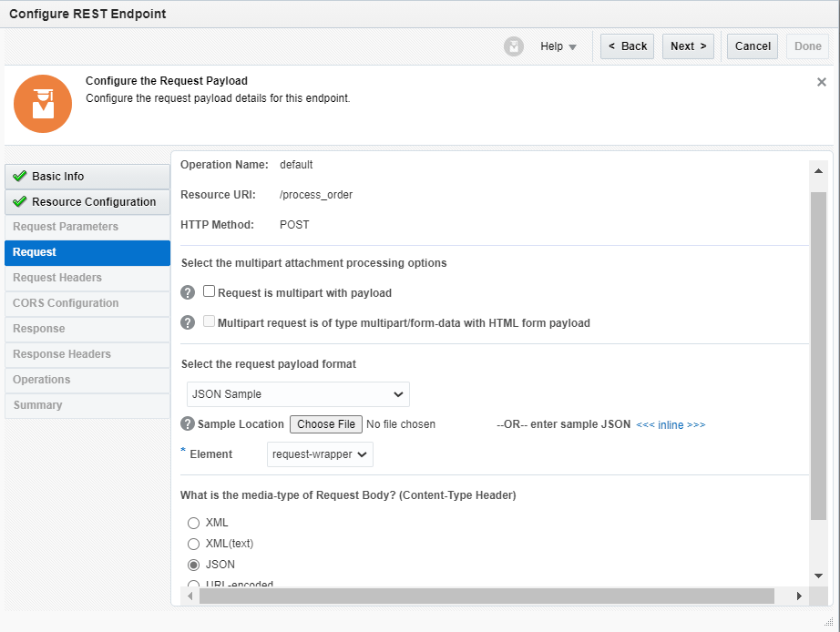Choose the XML(text) radio option
Viewport: 840px width, 632px height.
coord(193,544)
